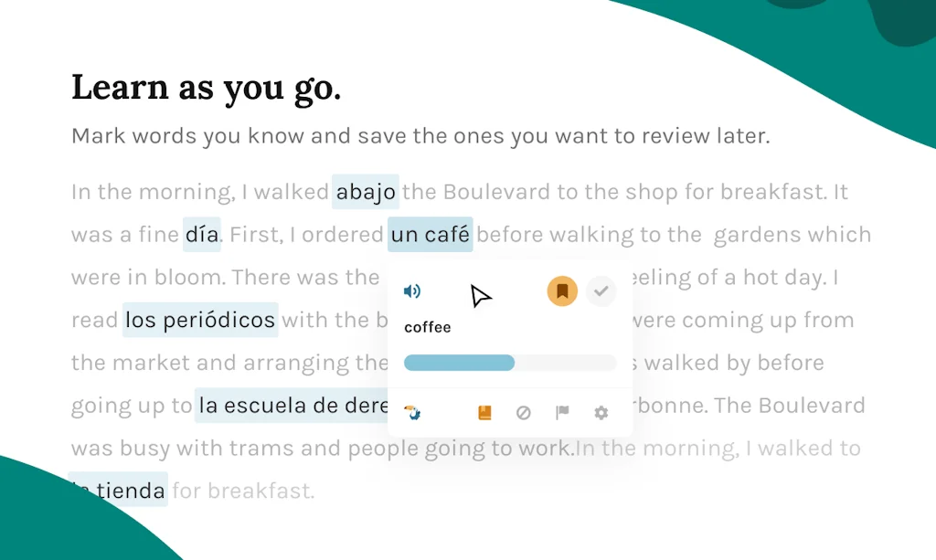Click the highlighted word "tienda"
936x560 pixels.
(130, 491)
